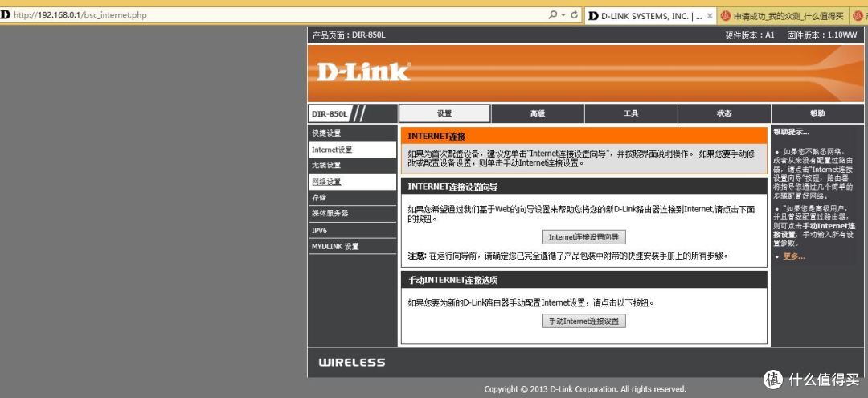Click the D-Link logo banner
The height and width of the screenshot is (398, 868).
coord(364,72)
